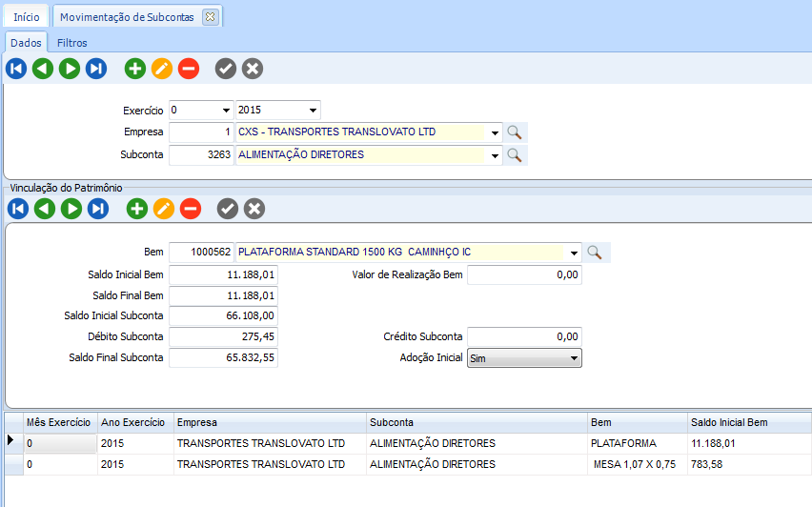The height and width of the screenshot is (507, 812).
Task: Confirm patrimônio changes with checkmark icon
Action: pos(228,209)
